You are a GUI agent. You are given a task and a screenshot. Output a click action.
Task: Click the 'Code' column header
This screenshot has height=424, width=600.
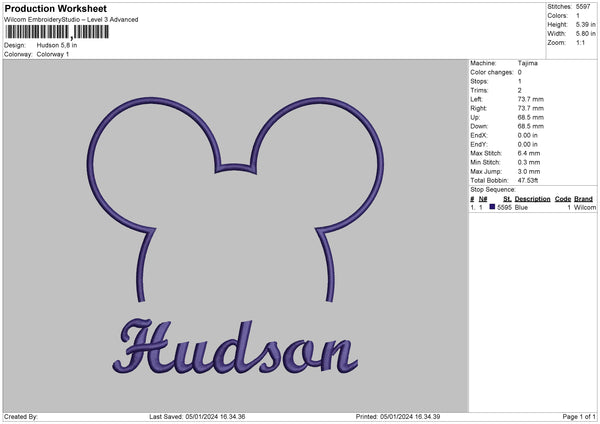tap(562, 199)
